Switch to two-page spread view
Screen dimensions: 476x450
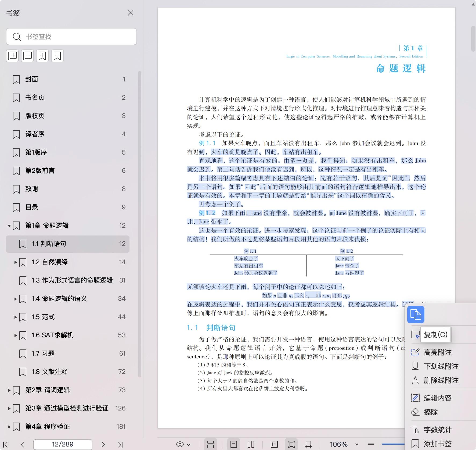click(x=251, y=444)
